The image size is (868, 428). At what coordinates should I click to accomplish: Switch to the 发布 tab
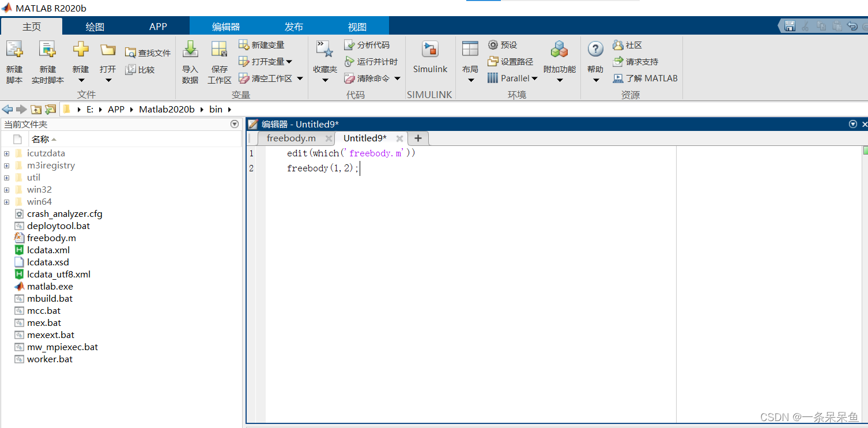tap(294, 27)
